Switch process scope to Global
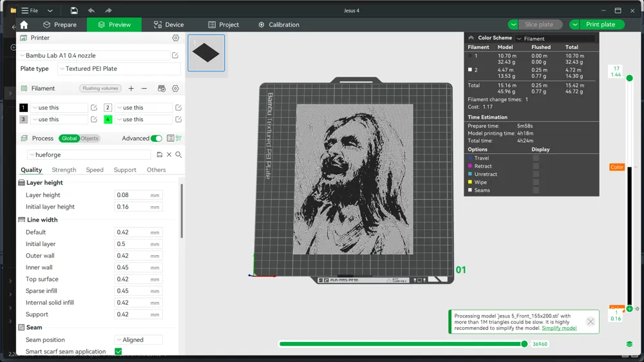This screenshot has width=644, height=362. tap(69, 138)
